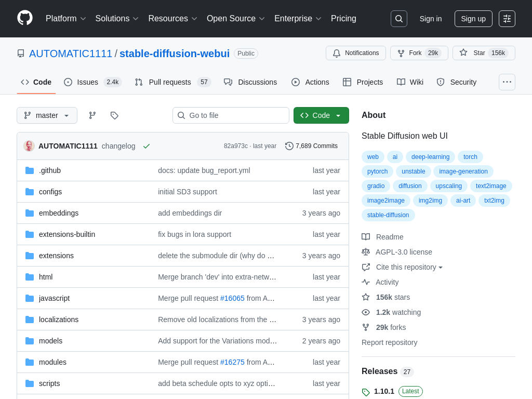Expand the Enterprise menu

(x=298, y=19)
